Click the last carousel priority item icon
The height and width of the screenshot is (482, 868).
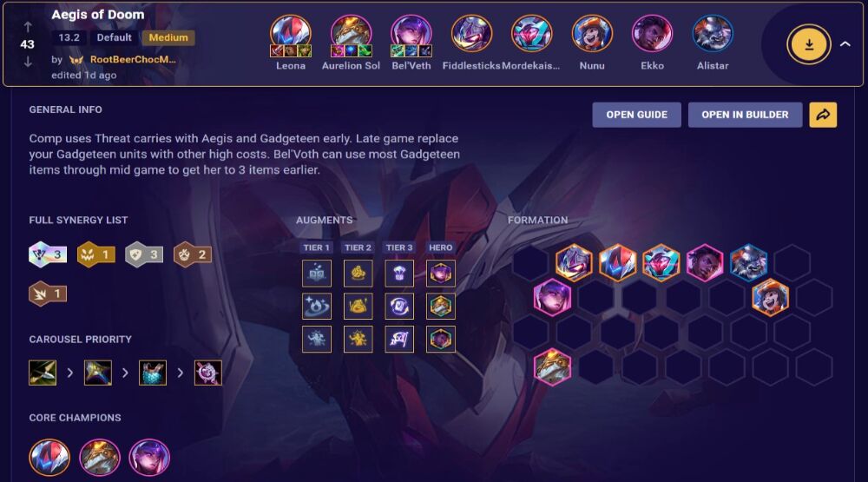pos(208,373)
